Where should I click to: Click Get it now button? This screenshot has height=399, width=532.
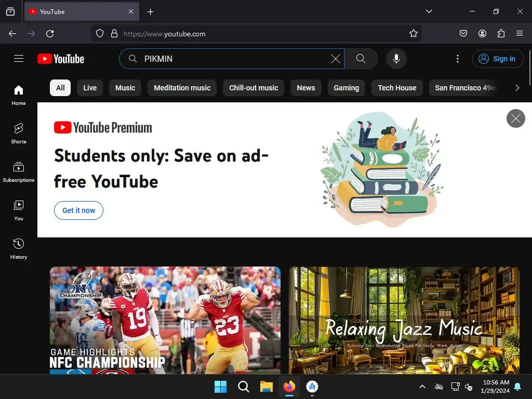[x=79, y=210]
